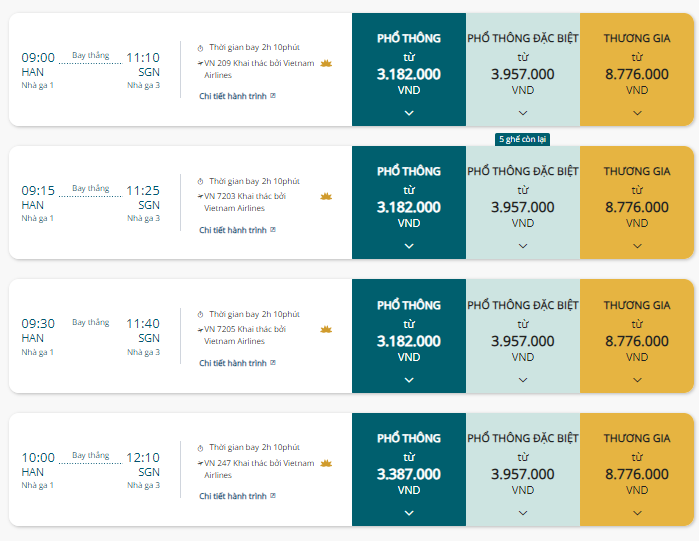This screenshot has width=699, height=541.
Task: Open Chi tiết hành trình for VN 209
Action: point(233,96)
